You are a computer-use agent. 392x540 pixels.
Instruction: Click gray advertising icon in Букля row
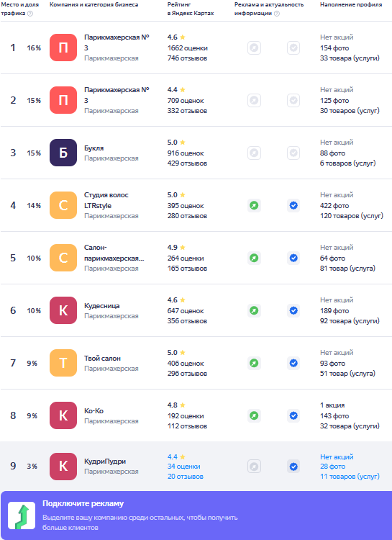click(254, 153)
